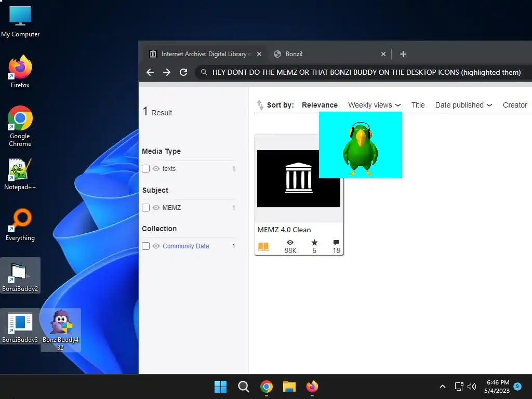This screenshot has width=532, height=399.
Task: Click the favorites star icon showing 6
Action: click(314, 242)
